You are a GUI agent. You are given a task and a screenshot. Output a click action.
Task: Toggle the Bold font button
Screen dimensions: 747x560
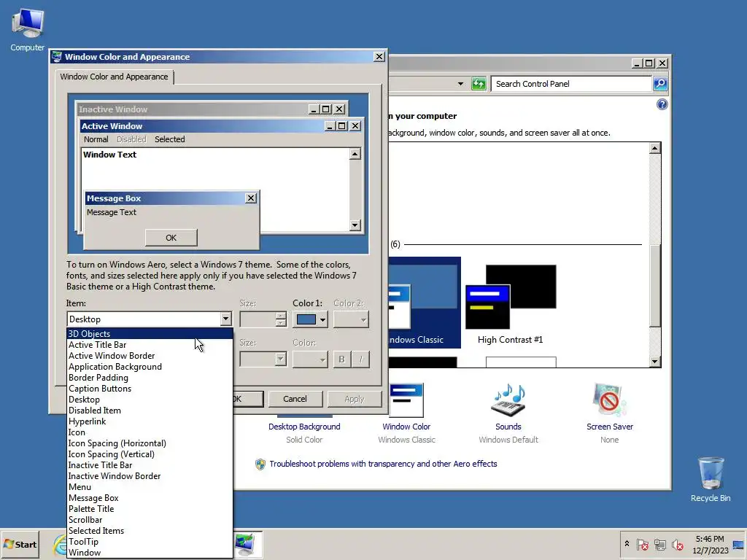click(x=341, y=359)
